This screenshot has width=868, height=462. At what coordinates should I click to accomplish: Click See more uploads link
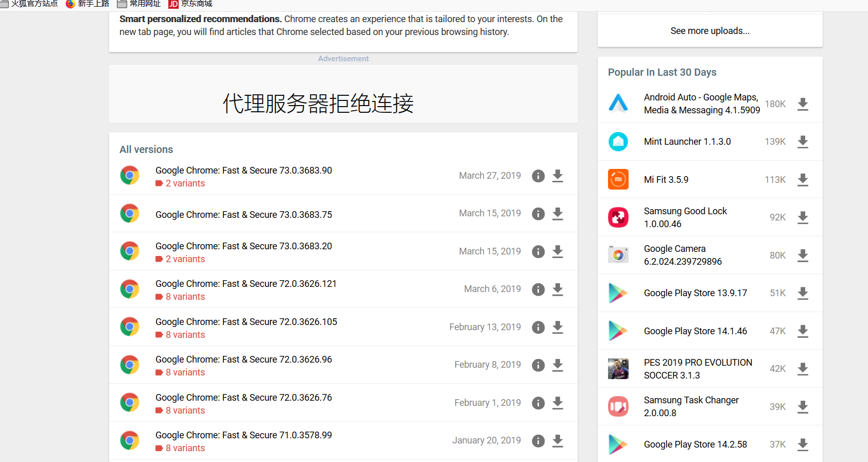tap(710, 31)
